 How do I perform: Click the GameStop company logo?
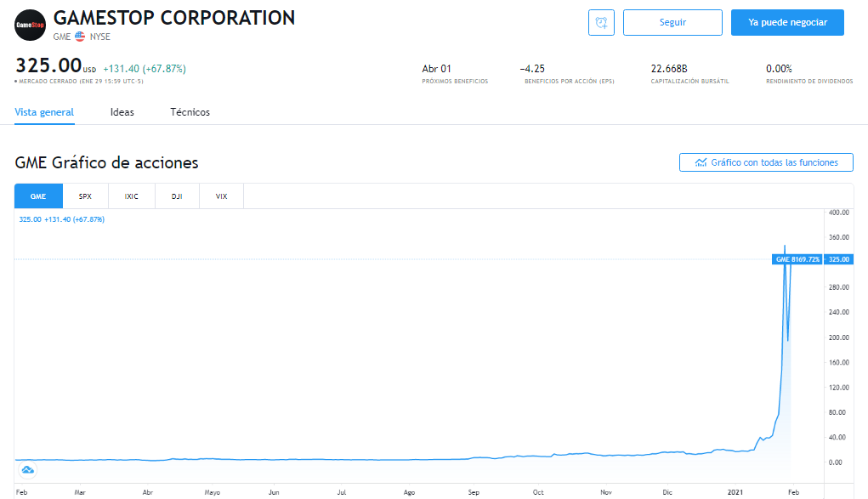pos(31,25)
